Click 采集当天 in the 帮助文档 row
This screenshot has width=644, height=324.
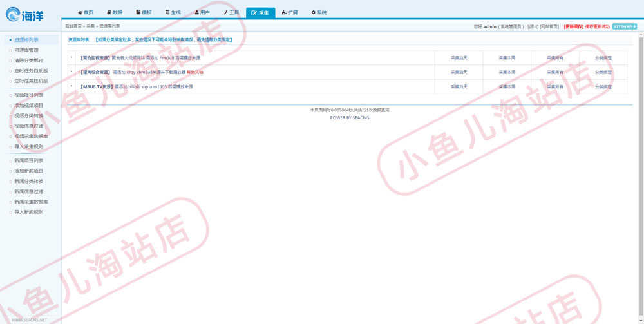tap(459, 72)
